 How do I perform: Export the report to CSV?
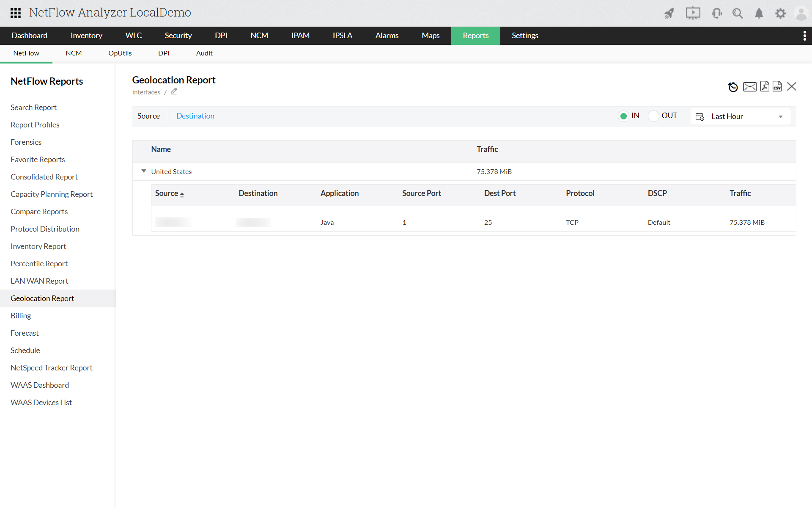(x=778, y=86)
